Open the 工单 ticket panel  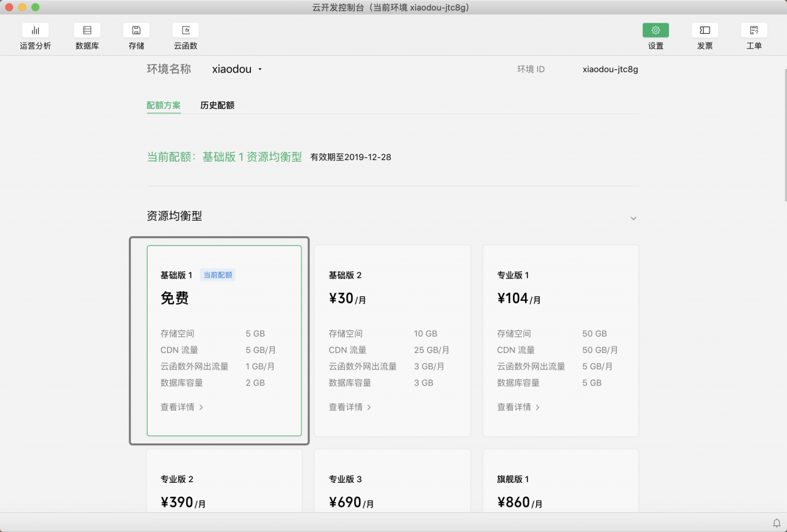click(x=754, y=36)
